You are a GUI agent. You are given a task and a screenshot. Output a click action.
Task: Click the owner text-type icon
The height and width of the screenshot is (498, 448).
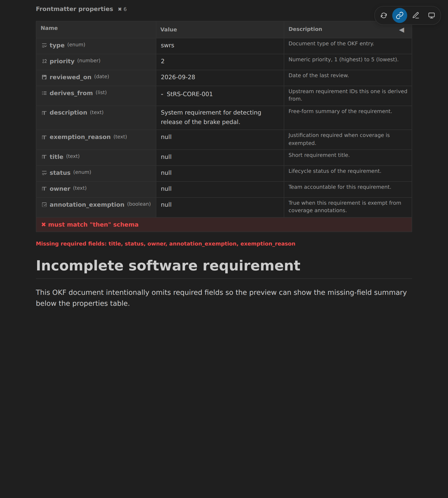tap(44, 189)
